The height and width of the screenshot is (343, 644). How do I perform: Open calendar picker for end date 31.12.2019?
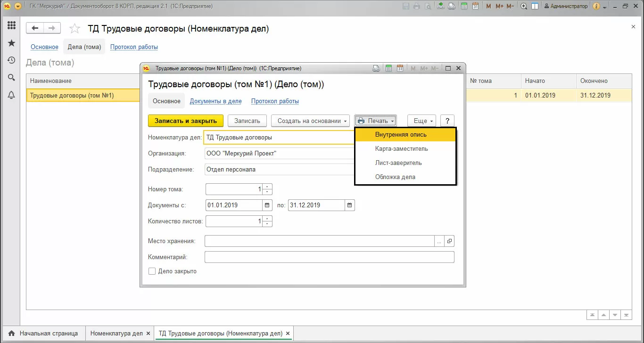pyautogui.click(x=349, y=205)
